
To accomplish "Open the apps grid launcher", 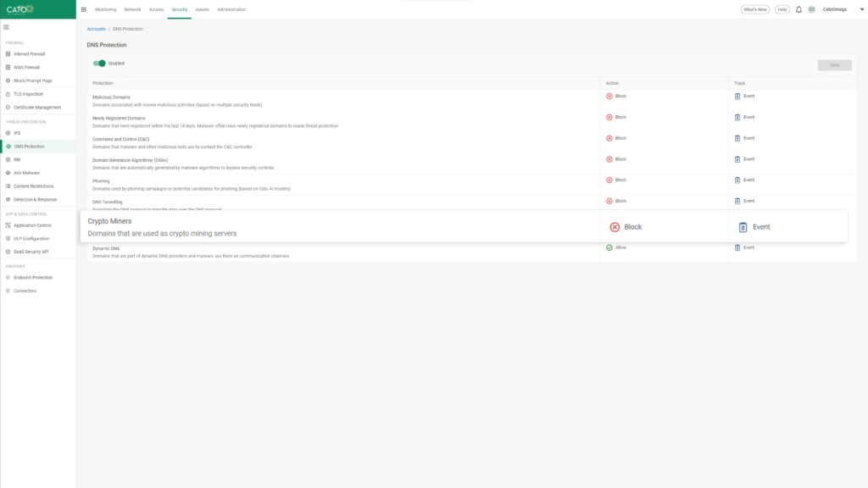I will (x=83, y=9).
